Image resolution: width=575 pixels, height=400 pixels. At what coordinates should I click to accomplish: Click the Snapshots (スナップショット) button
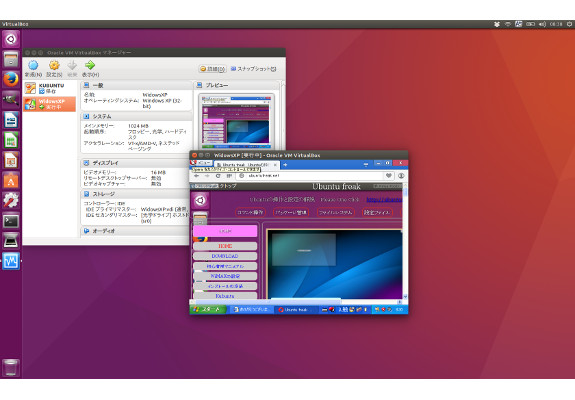254,69
